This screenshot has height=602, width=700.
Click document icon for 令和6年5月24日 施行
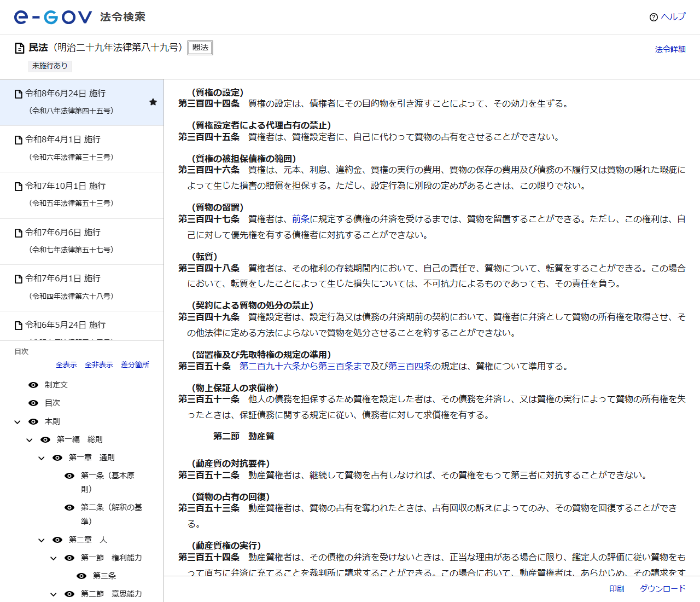click(19, 326)
